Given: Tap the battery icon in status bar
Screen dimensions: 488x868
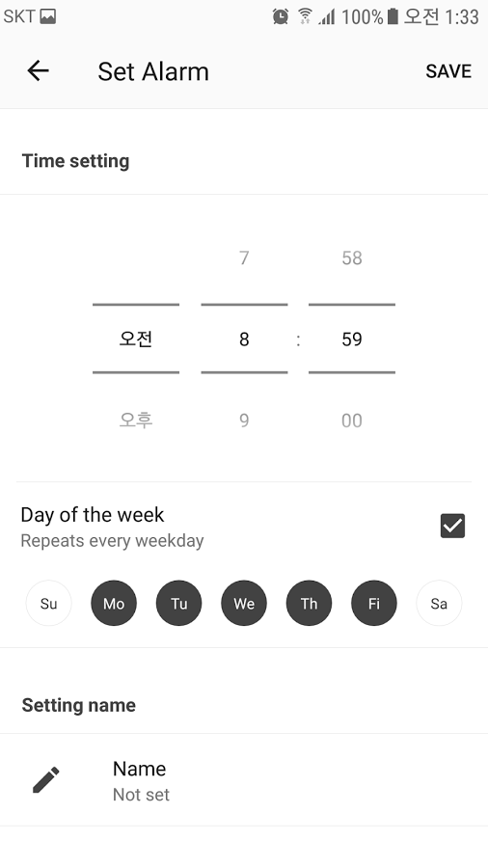Looking at the screenshot, I should coord(393,16).
